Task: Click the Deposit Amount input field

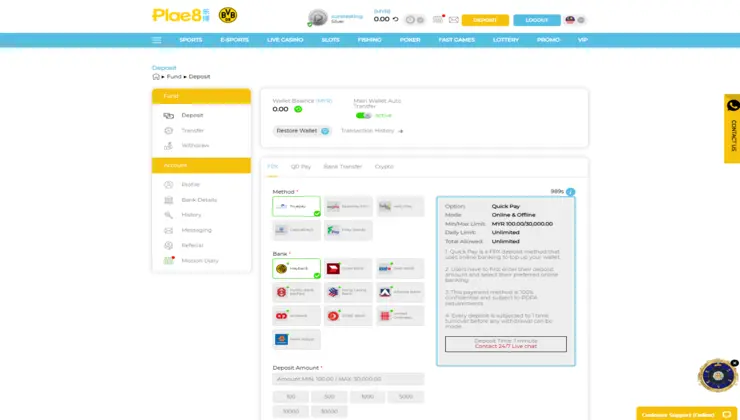Action: coord(348,379)
